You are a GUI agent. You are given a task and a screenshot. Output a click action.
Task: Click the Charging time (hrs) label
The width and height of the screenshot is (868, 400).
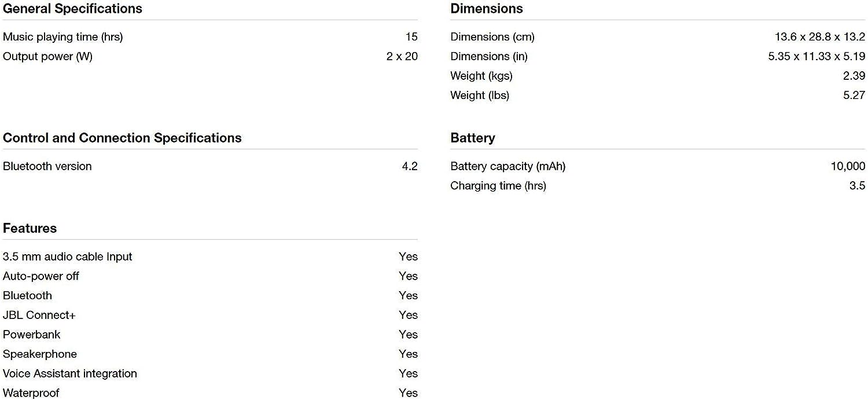[x=498, y=186]
